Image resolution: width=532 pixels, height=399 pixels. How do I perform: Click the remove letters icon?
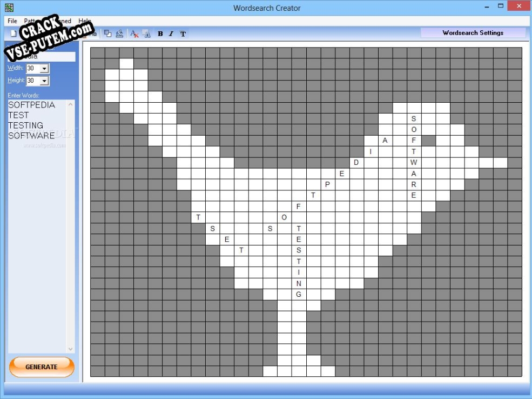pos(133,34)
